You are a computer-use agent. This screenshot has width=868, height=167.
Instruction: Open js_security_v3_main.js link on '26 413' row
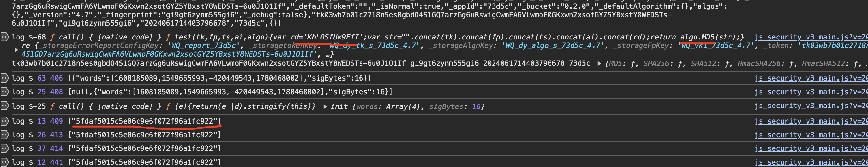pos(811,135)
